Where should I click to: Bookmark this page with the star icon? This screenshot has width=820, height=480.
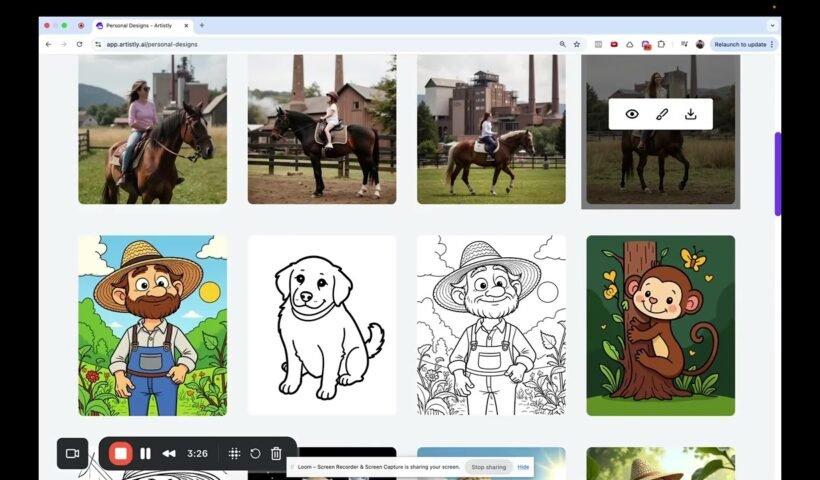coord(576,44)
